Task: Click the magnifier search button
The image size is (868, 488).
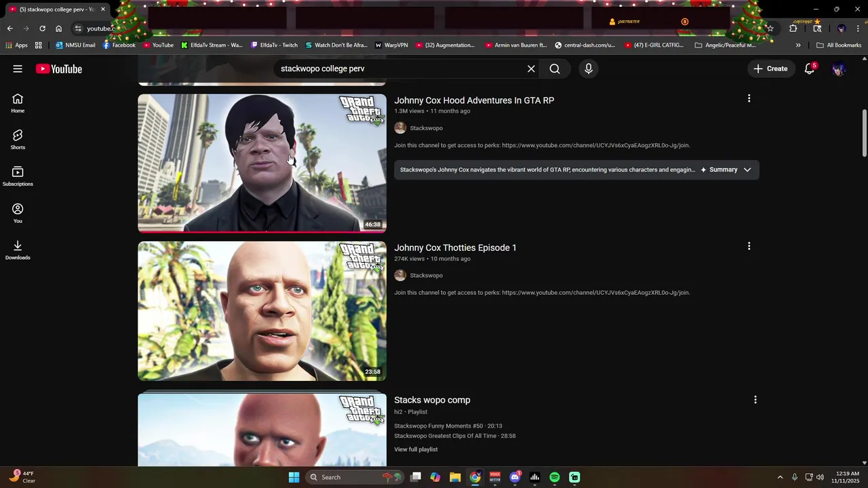Action: [555, 68]
